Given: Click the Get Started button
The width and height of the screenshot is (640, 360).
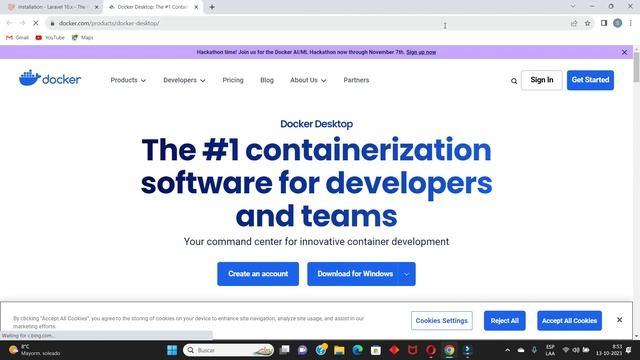Looking at the screenshot, I should [x=590, y=80].
